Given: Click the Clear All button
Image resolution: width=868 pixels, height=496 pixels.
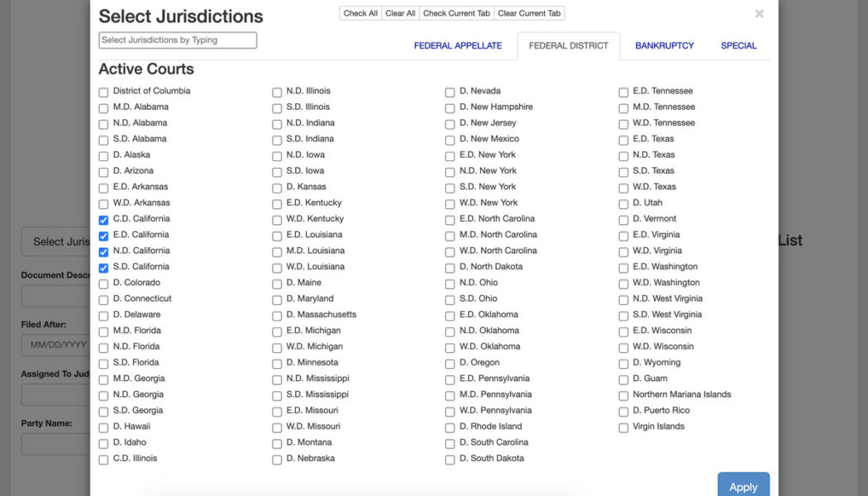Looking at the screenshot, I should tap(400, 13).
